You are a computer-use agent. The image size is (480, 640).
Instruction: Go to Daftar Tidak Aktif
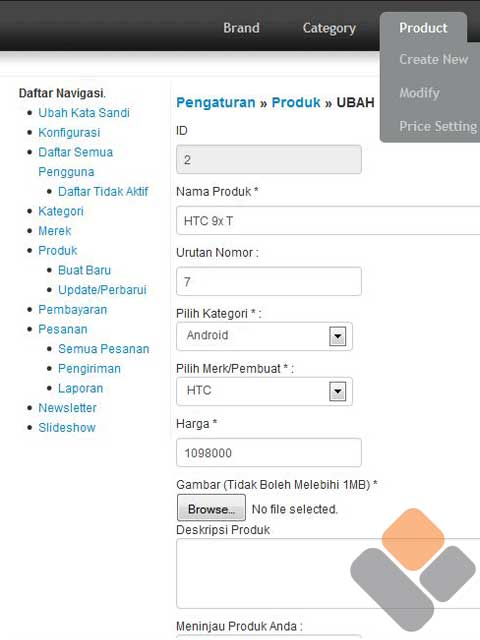[x=103, y=191]
